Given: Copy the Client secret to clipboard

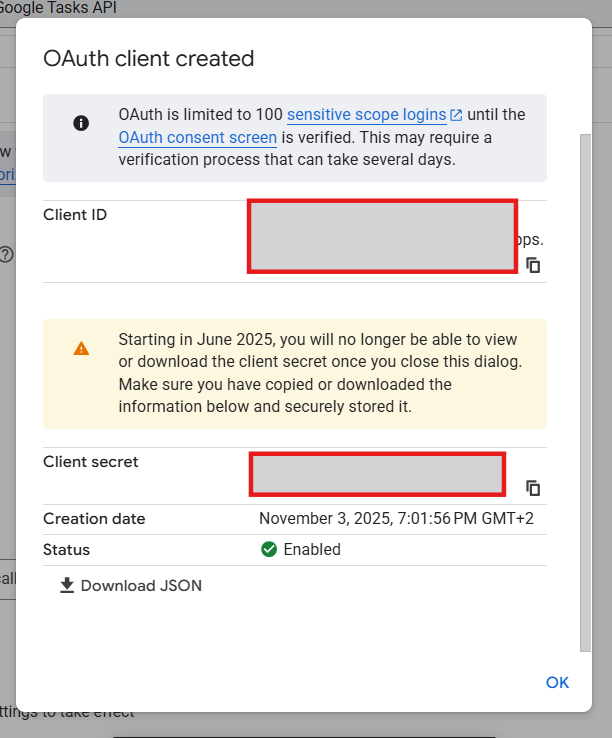Looking at the screenshot, I should click(534, 488).
